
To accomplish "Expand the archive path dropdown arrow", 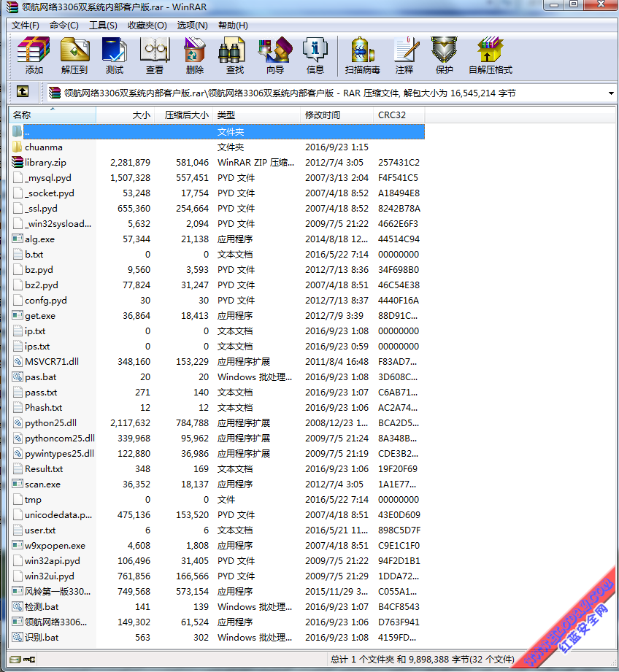I will (611, 93).
